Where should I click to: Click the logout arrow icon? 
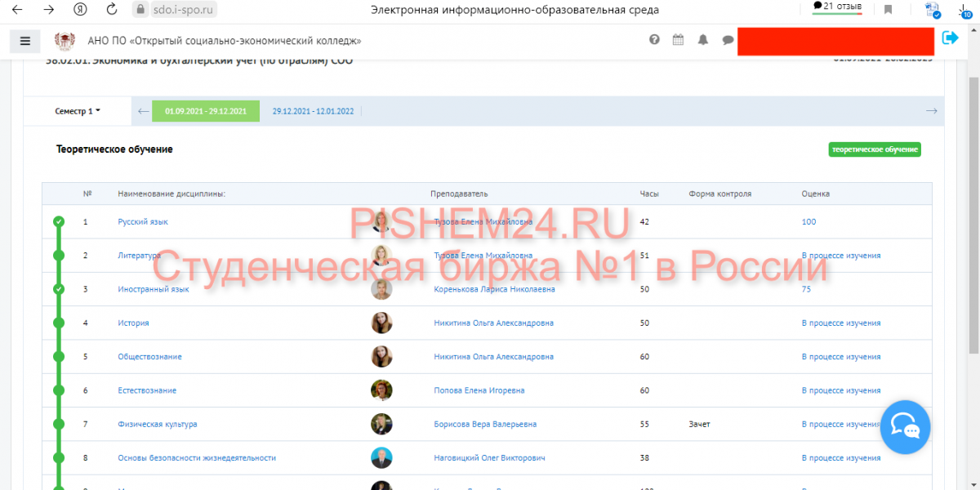(x=950, y=38)
